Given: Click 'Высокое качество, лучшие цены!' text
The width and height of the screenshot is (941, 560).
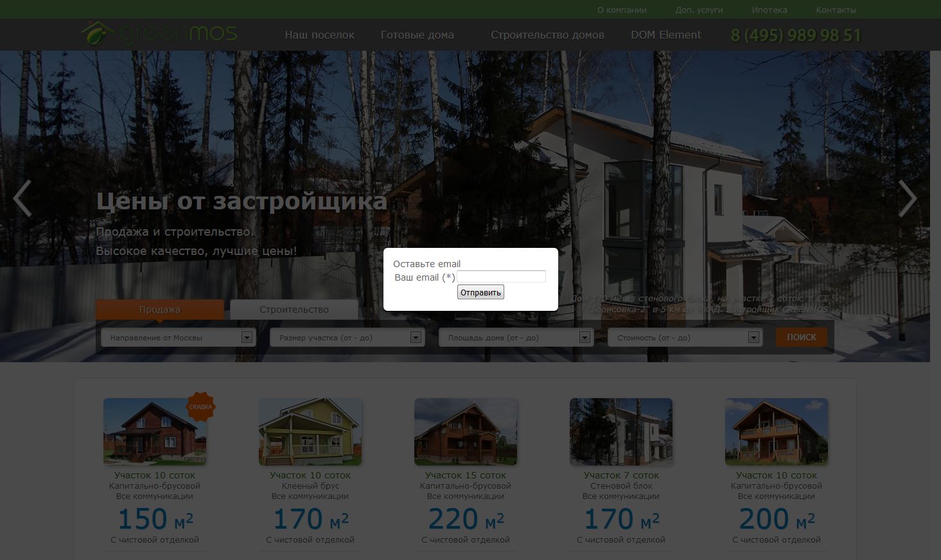Looking at the screenshot, I should 197,251.
